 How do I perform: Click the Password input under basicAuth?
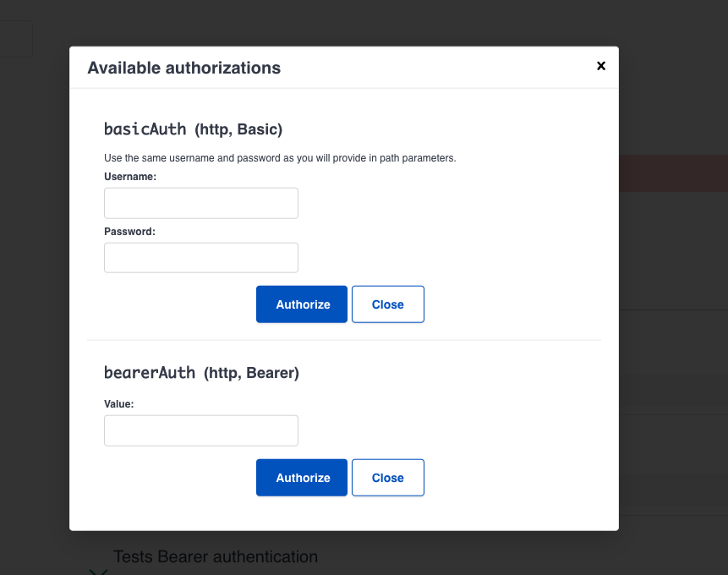pyautogui.click(x=200, y=257)
